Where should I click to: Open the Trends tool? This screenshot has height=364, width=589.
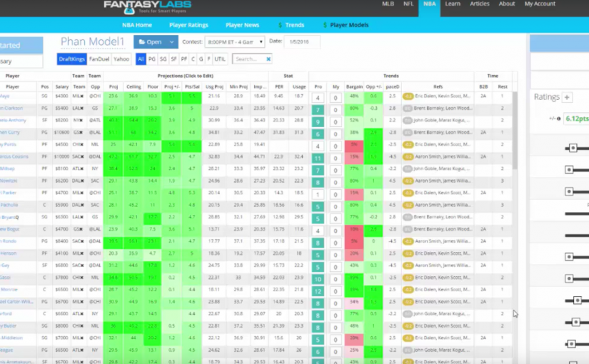tap(294, 25)
